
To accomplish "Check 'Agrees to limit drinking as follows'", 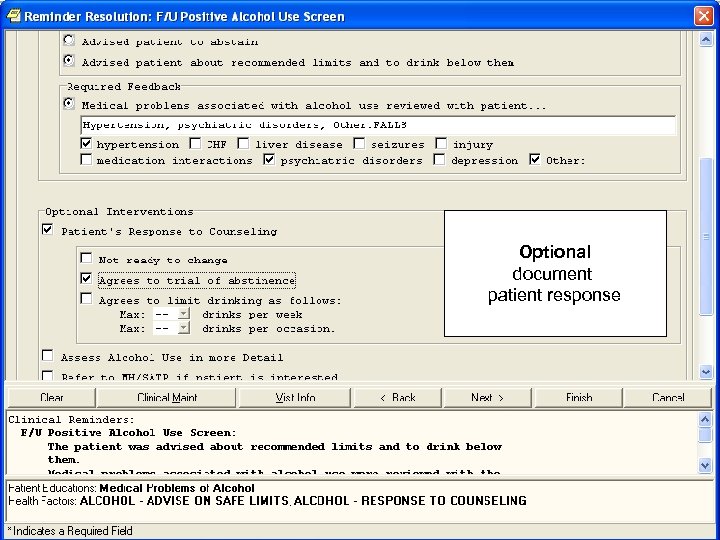I will 86,298.
